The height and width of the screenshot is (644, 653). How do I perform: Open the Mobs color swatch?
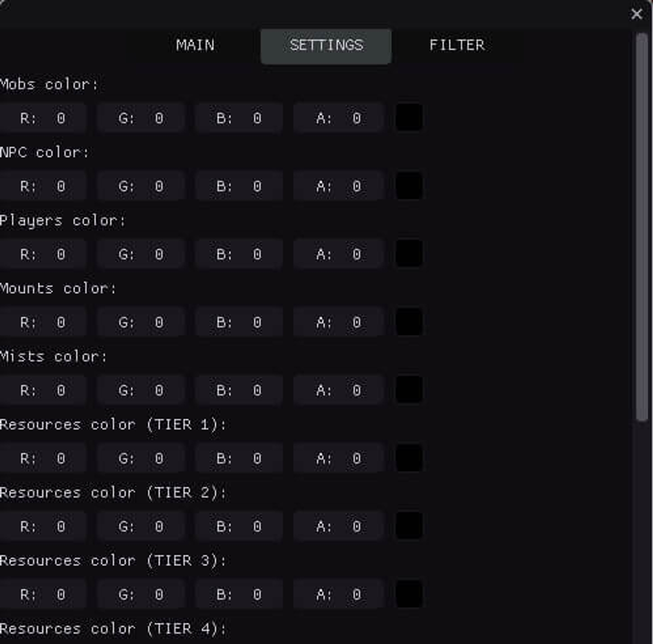pyautogui.click(x=409, y=118)
